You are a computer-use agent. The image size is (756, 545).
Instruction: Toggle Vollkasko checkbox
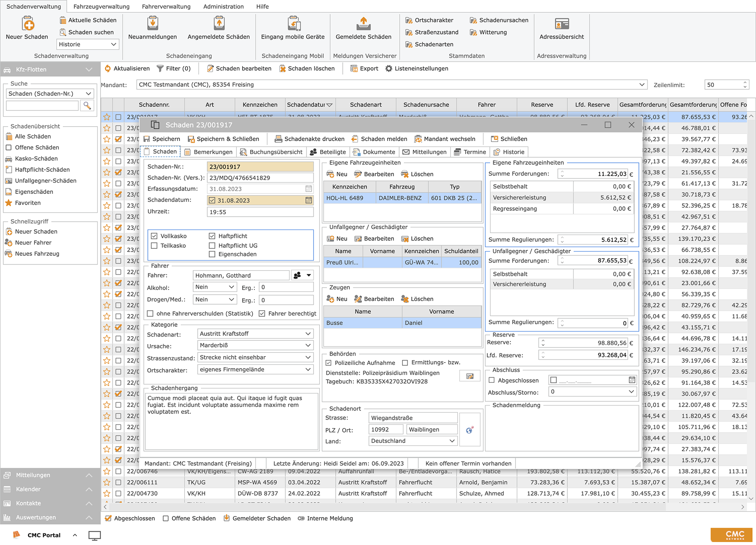tap(154, 236)
